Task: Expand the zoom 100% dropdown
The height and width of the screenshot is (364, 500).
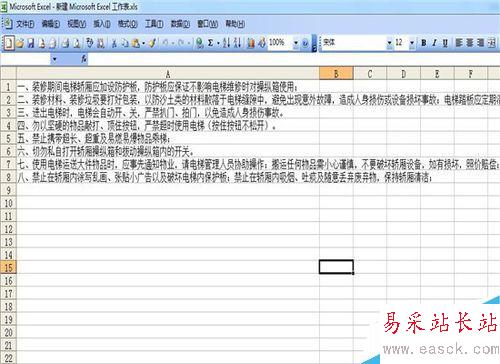Action: [x=295, y=43]
